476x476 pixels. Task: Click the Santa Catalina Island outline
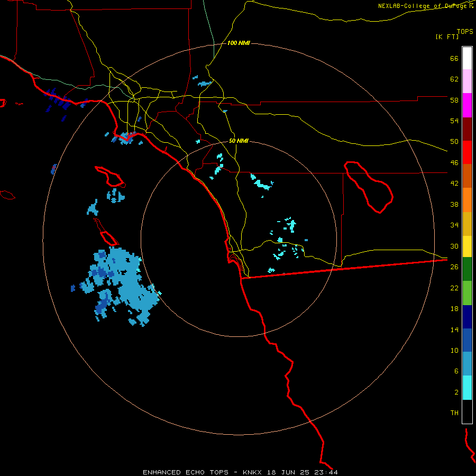(110, 176)
